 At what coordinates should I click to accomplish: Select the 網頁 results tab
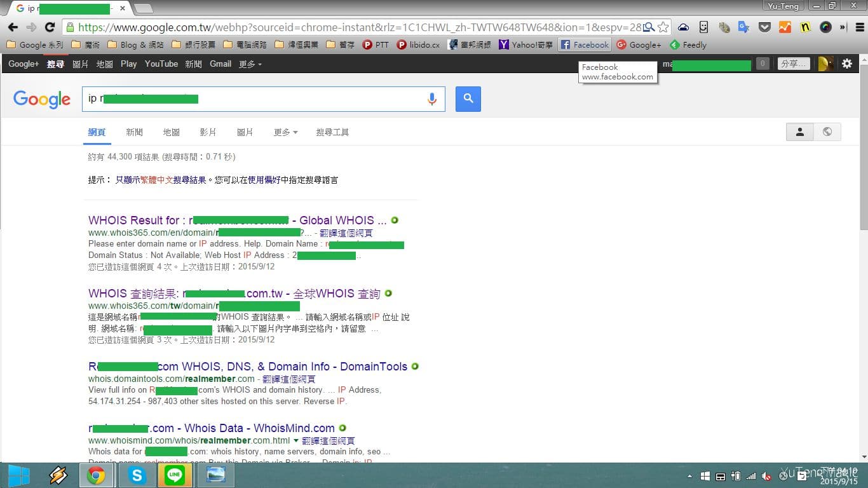point(97,132)
